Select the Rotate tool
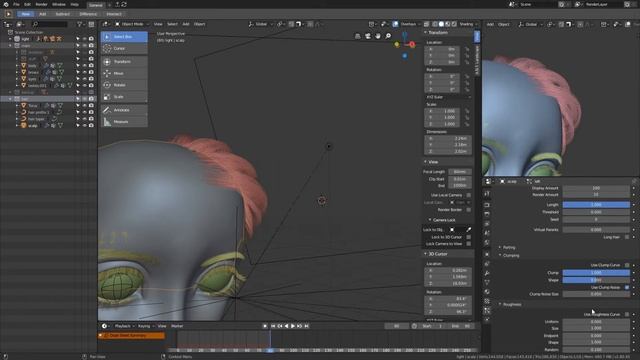640x360 pixels. [x=124, y=85]
